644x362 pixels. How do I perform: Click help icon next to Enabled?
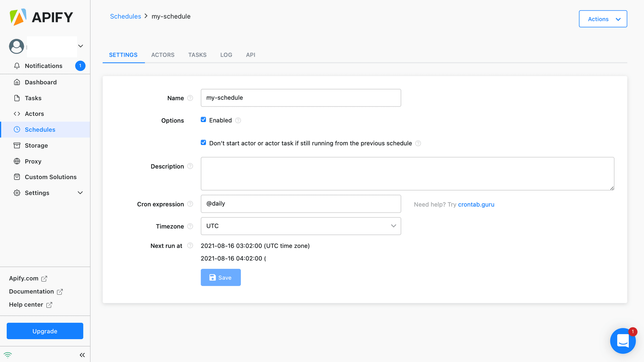(238, 120)
